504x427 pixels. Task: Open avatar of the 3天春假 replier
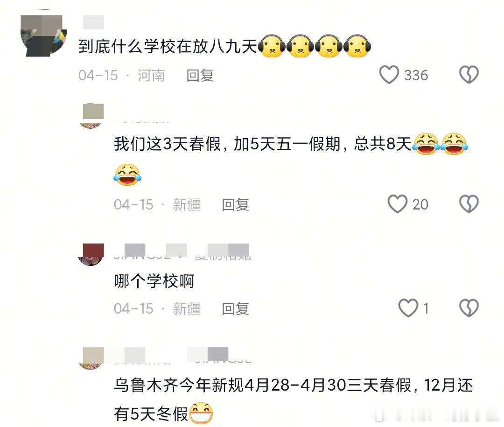[x=91, y=116]
